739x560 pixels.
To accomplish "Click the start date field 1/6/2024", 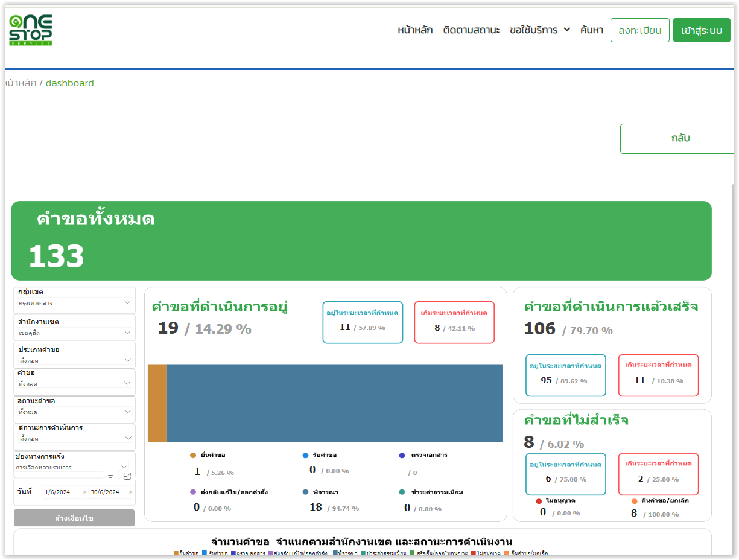I will pyautogui.click(x=63, y=492).
